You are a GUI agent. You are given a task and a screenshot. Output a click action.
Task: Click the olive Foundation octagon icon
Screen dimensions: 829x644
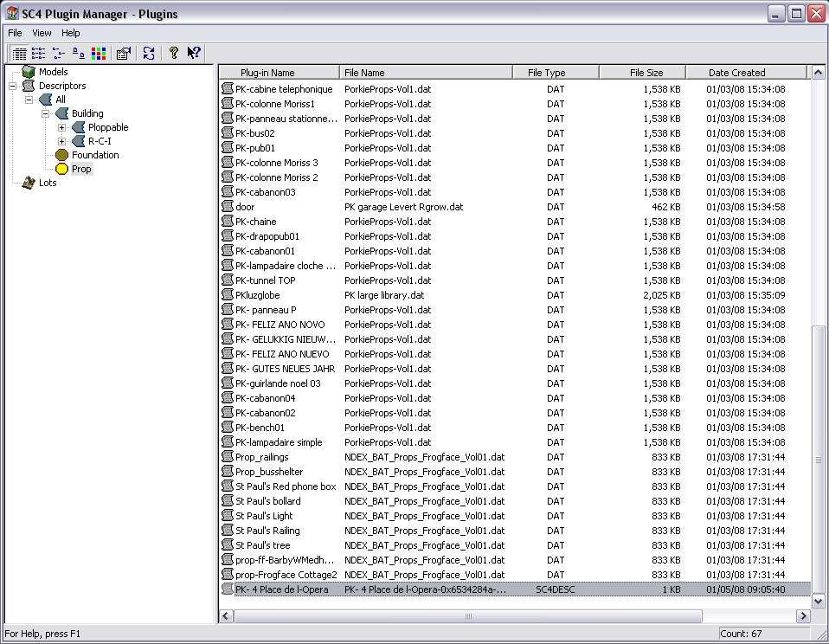(61, 155)
